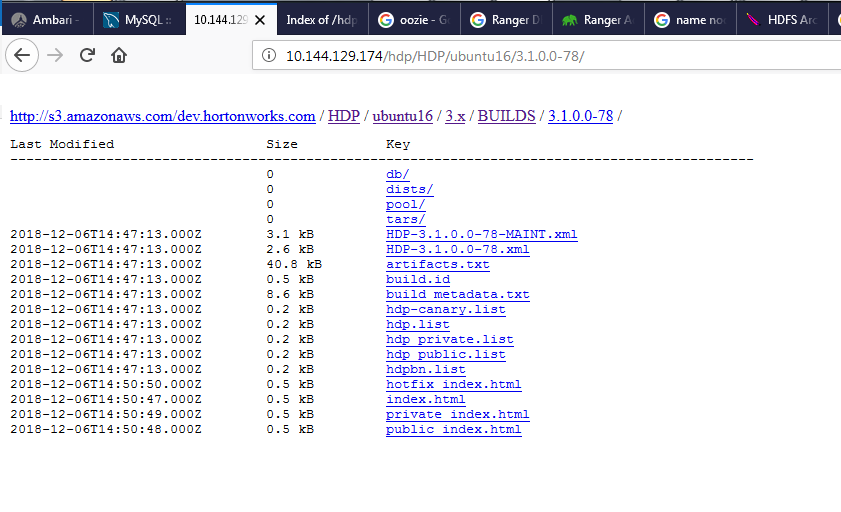Click timestamp 2018-12-06T14:50:50.000Z
The width and height of the screenshot is (841, 512).
point(106,384)
